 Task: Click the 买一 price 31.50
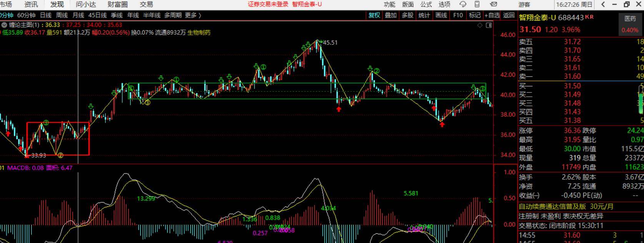(x=572, y=86)
